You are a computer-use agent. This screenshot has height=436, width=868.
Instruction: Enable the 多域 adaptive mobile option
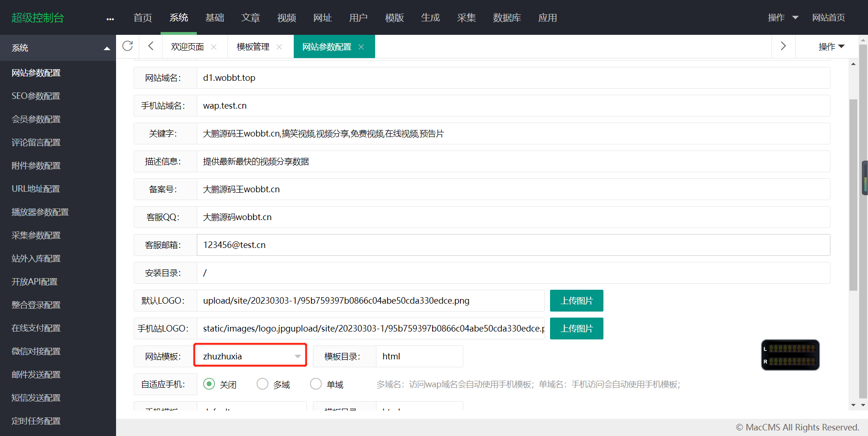[262, 384]
